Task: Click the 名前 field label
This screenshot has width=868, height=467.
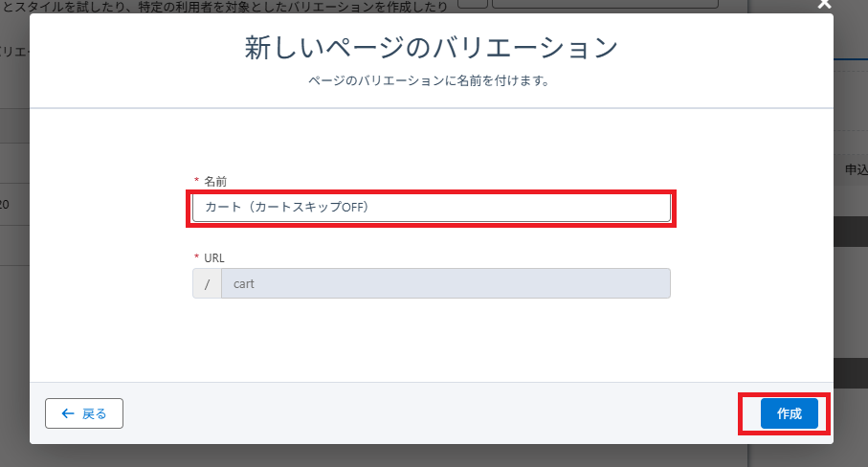Action: click(x=216, y=181)
